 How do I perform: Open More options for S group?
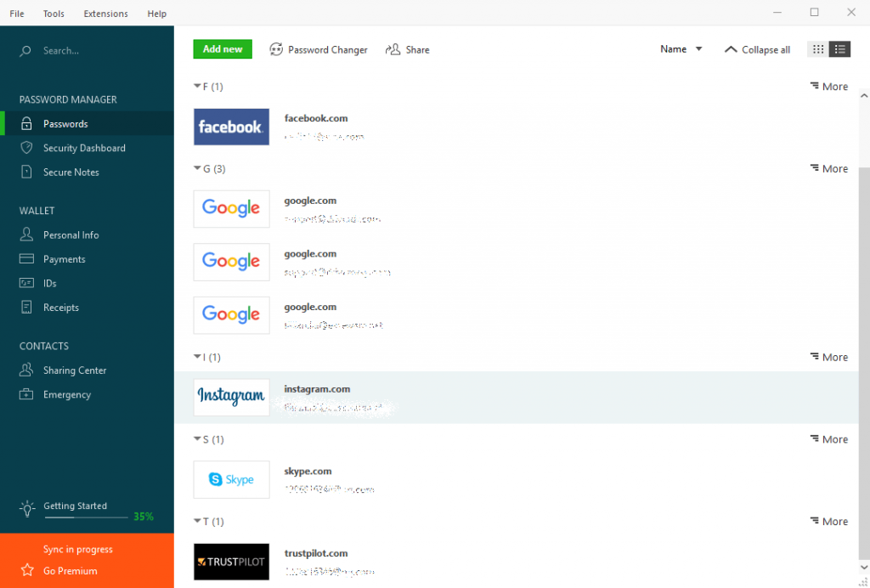[x=829, y=439]
